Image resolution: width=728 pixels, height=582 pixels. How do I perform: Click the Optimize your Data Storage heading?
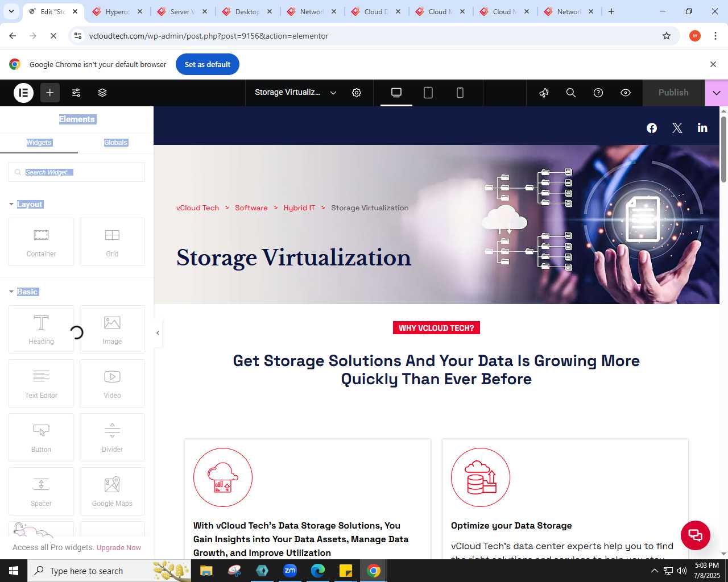pyautogui.click(x=511, y=526)
